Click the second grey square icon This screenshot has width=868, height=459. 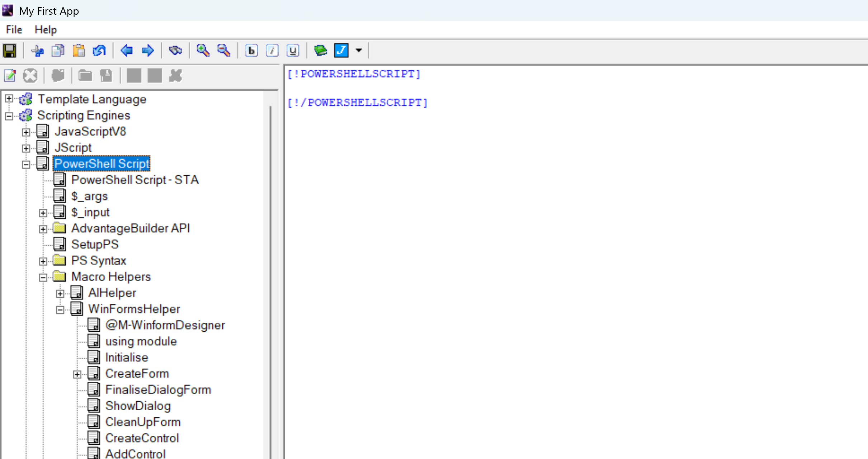coord(155,76)
